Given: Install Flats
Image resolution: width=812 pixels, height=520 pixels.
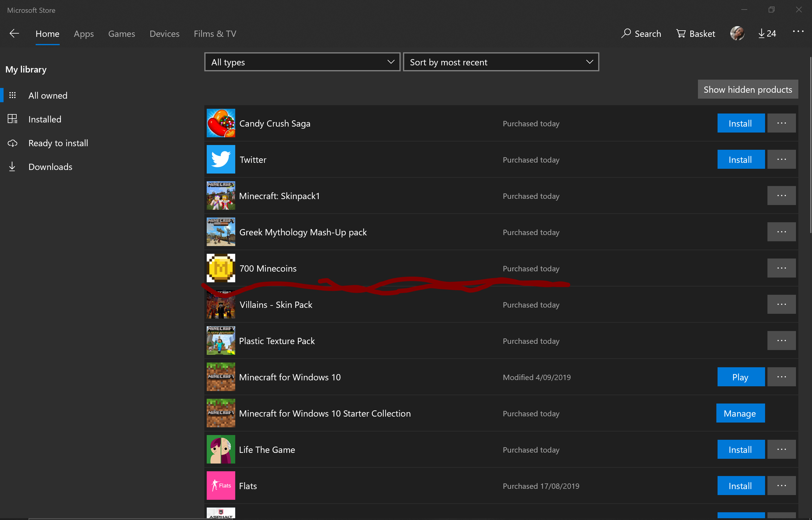Looking at the screenshot, I should point(741,486).
